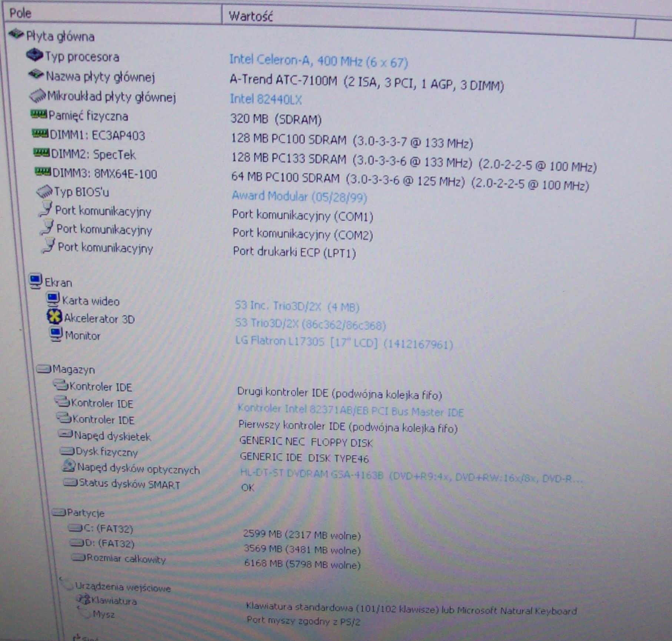Click the Wartość column header
The width and height of the screenshot is (672, 641).
click(429, 21)
